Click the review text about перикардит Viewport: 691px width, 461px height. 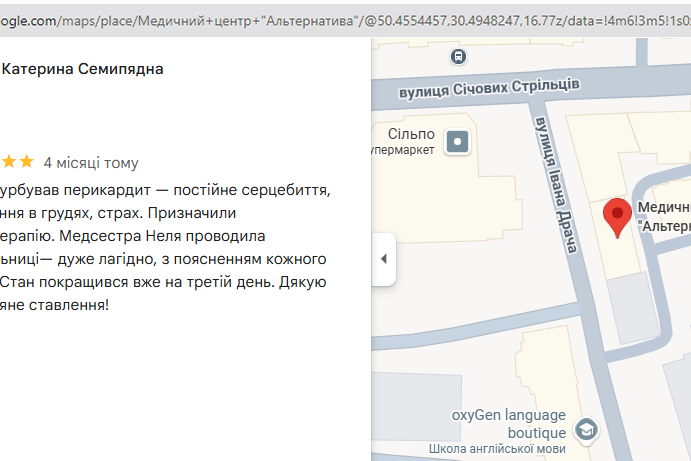(166, 189)
